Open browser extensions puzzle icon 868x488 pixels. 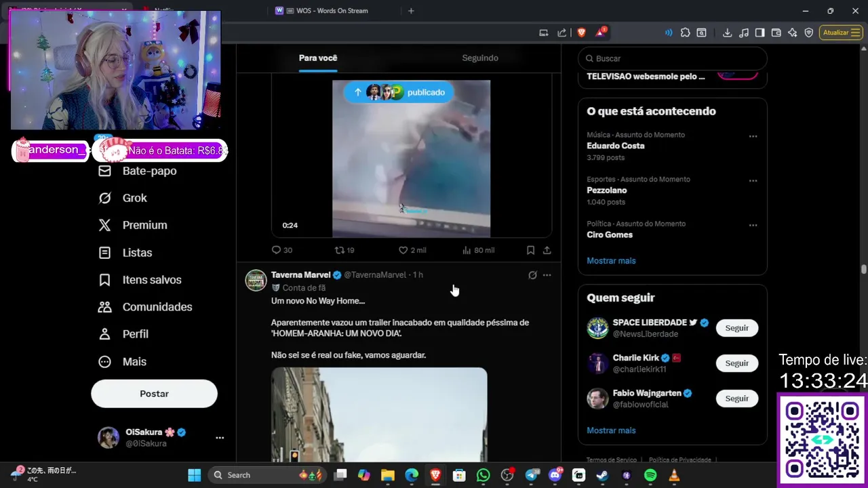(686, 33)
